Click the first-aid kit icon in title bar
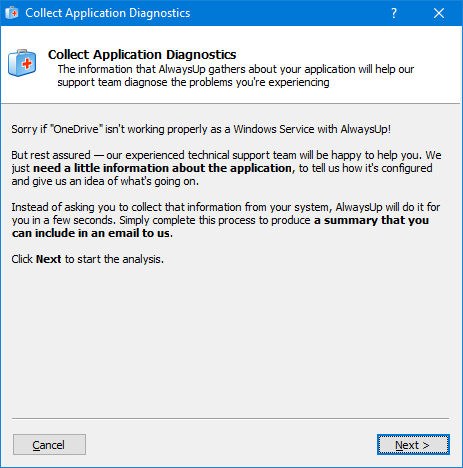Image resolution: width=463 pixels, height=468 pixels. pos(12,13)
